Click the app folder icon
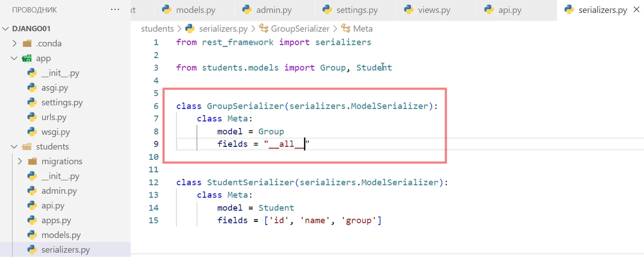Viewport: 644px width, 257px height. click(27, 58)
